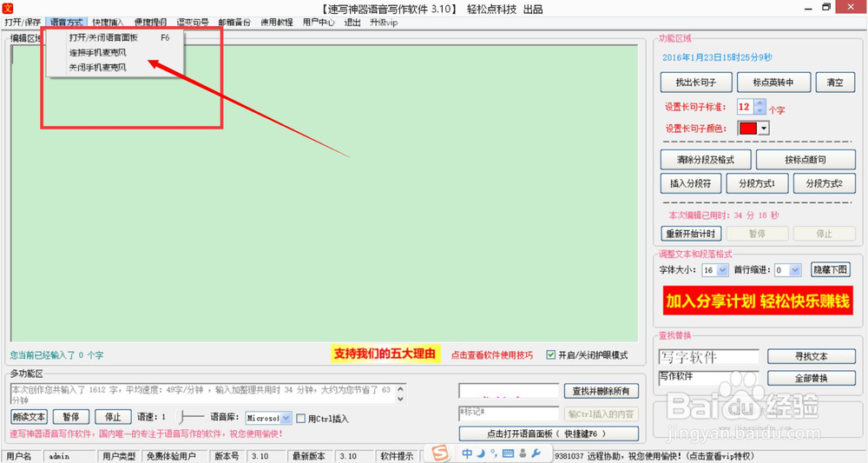The width and height of the screenshot is (868, 463).
Task: Pause reading with the 暂停 button beside 朗读文本
Action: coord(71,416)
